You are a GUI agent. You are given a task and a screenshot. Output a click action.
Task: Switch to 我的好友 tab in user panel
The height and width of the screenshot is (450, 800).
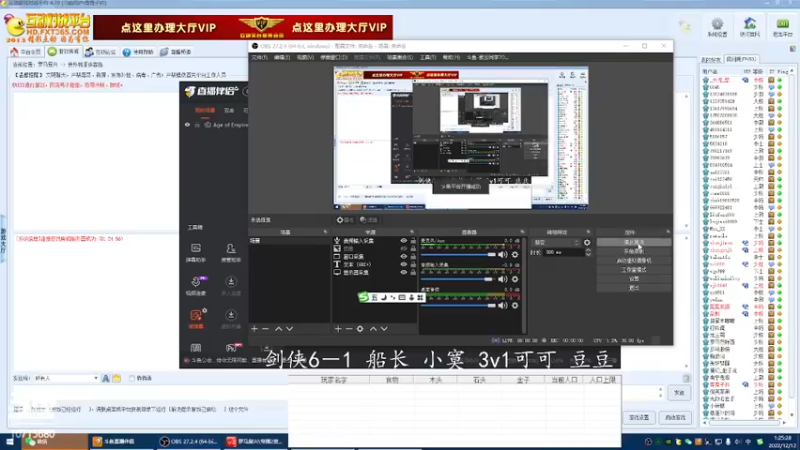711,60
